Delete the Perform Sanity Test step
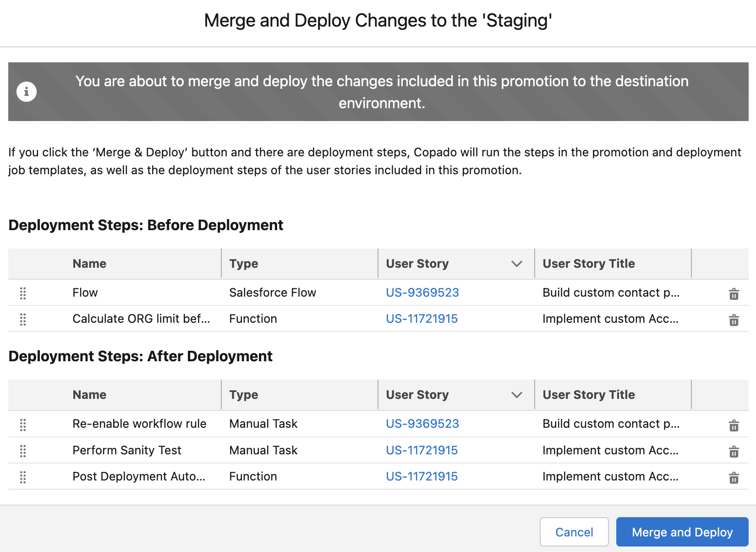 [x=734, y=451]
